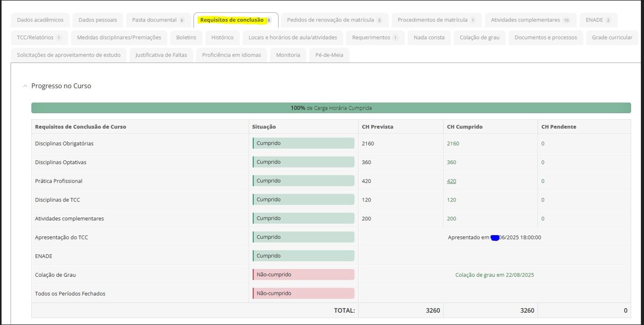Click the Cumprido status for Apresentação do TCC
Image resolution: width=644 pixels, height=325 pixels.
303,237
